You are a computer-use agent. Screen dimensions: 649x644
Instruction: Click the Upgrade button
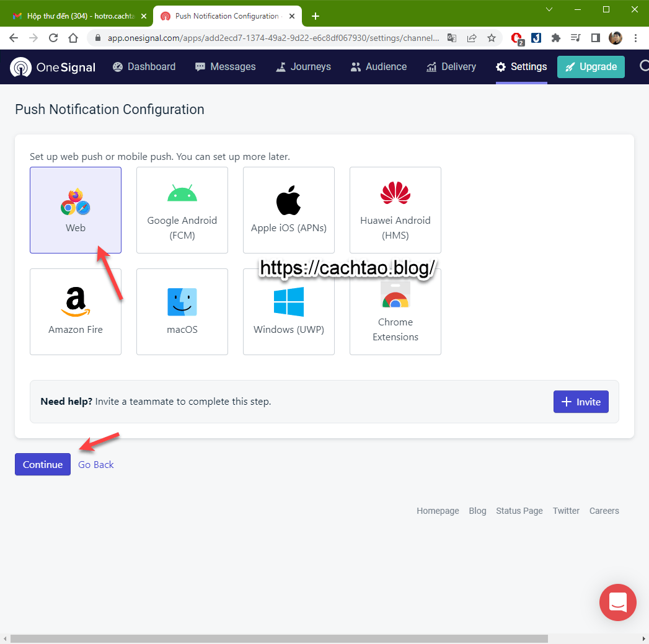click(591, 67)
